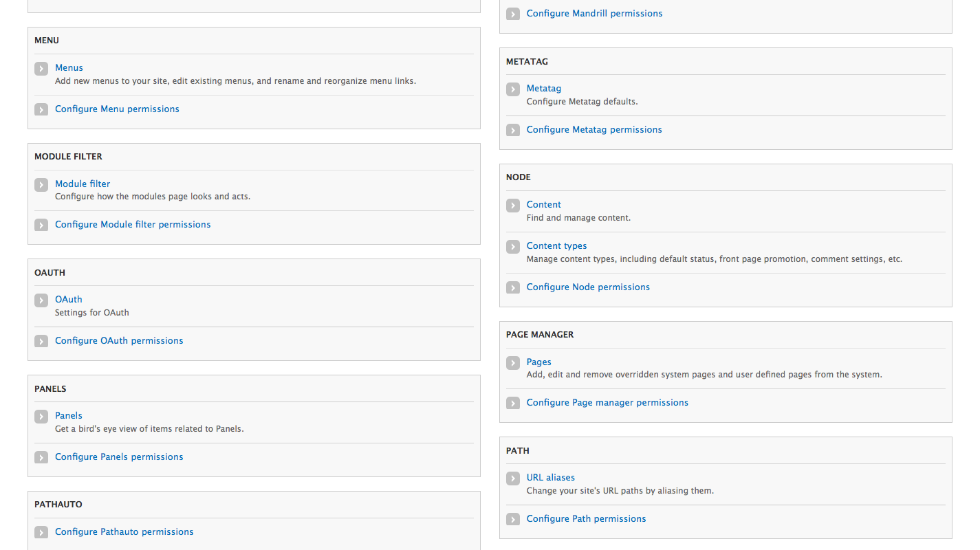The width and height of the screenshot is (980, 550).
Task: Click the arrow icon next to Content types
Action: click(513, 246)
